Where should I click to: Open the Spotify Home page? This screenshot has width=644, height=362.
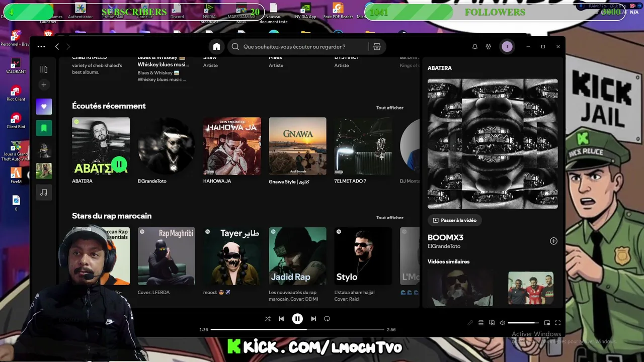[x=216, y=47]
